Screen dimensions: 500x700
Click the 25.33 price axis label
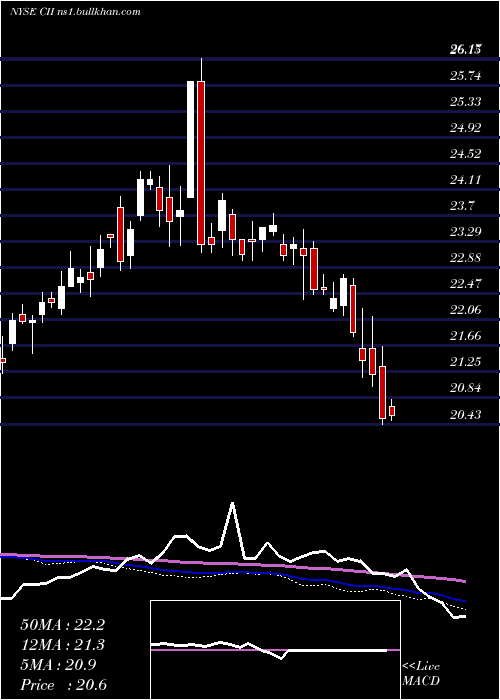pyautogui.click(x=465, y=102)
